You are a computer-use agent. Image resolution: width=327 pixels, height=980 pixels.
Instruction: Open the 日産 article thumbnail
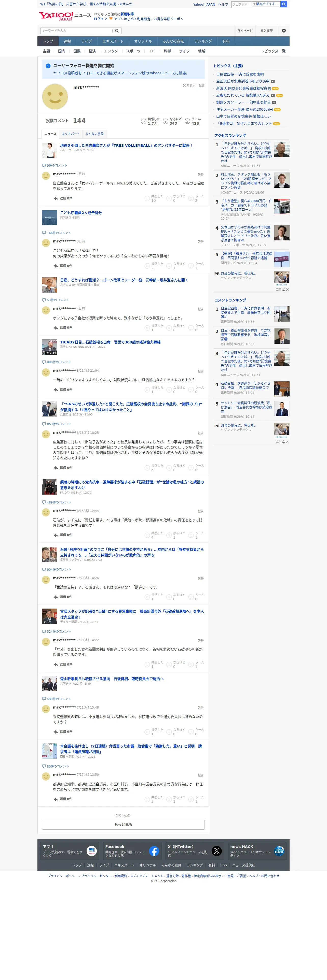(49, 285)
